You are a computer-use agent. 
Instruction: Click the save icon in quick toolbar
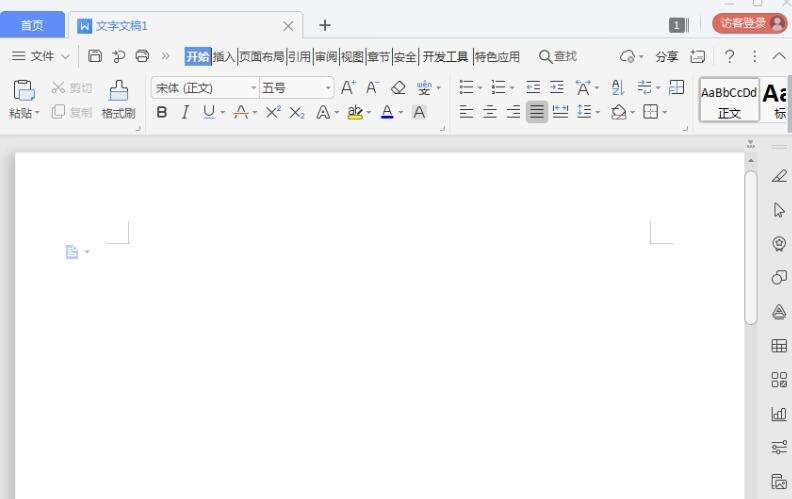95,56
